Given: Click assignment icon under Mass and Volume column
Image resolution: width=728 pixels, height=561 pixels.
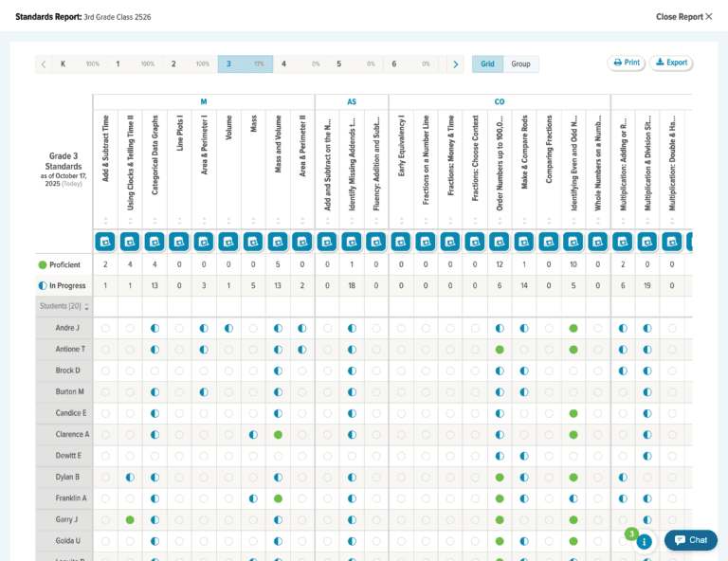Looking at the screenshot, I should coord(278,242).
